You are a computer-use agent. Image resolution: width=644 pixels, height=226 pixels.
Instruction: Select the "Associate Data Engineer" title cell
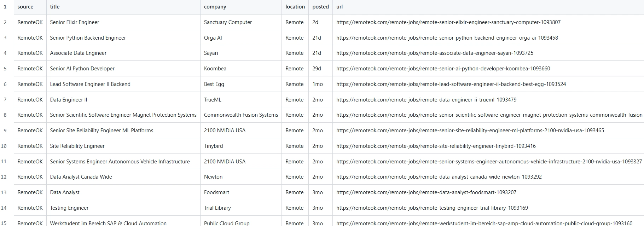(78, 53)
